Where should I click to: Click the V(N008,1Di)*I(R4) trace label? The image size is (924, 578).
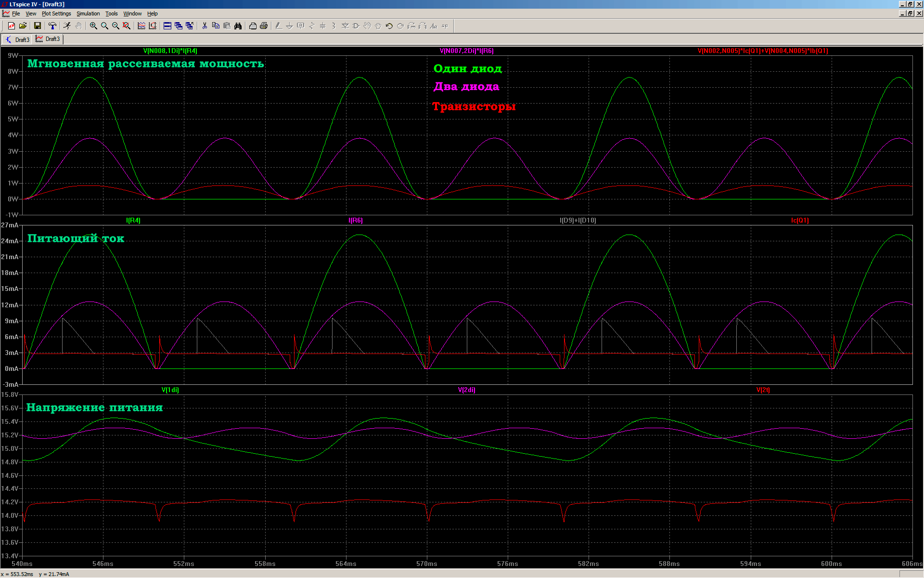click(x=170, y=51)
